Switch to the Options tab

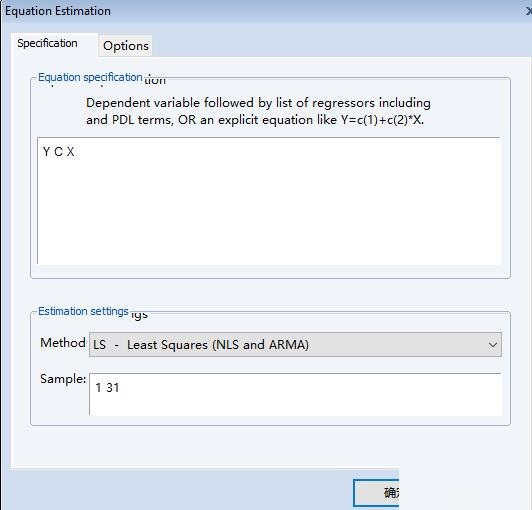(126, 46)
